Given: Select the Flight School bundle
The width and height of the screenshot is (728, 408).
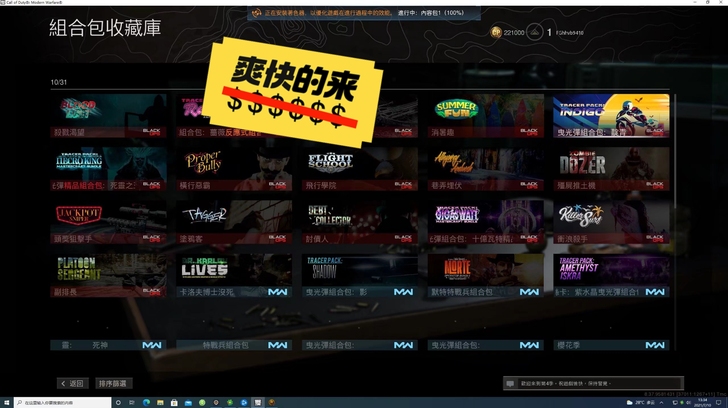Looking at the screenshot, I should [x=360, y=169].
